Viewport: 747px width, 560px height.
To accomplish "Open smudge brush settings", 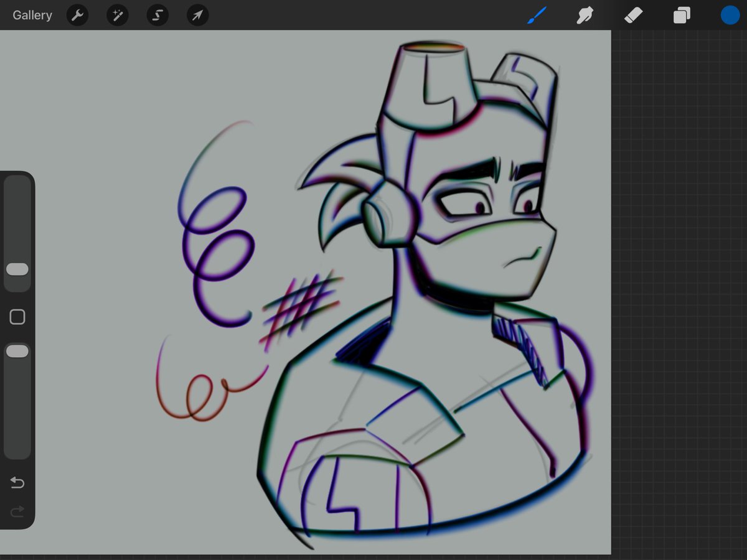I will click(585, 15).
